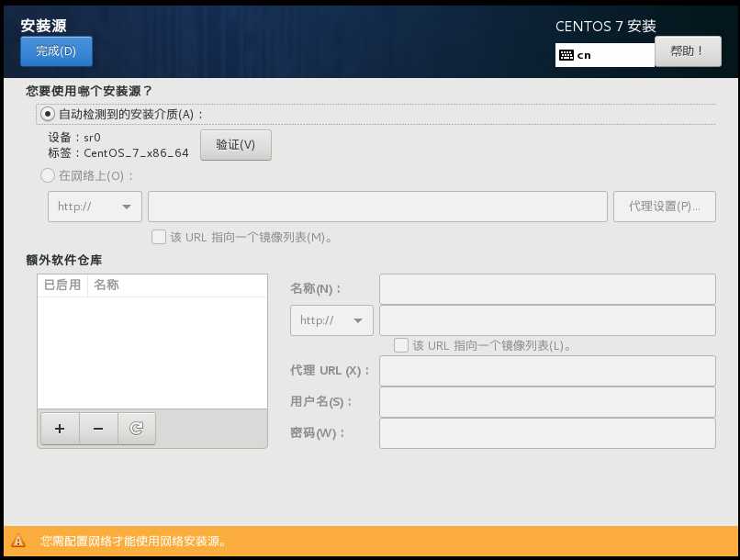
Task: Click the 已启用 column header
Action: tap(62, 285)
